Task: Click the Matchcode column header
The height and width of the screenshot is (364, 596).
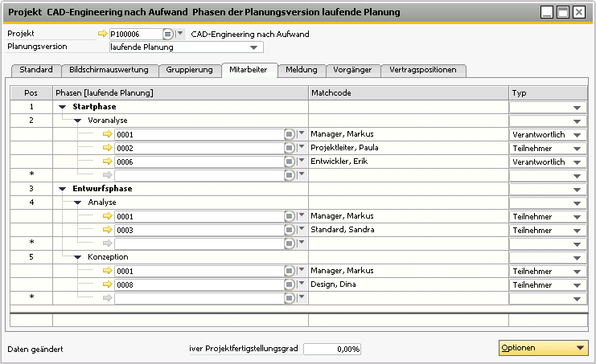Action: 409,93
